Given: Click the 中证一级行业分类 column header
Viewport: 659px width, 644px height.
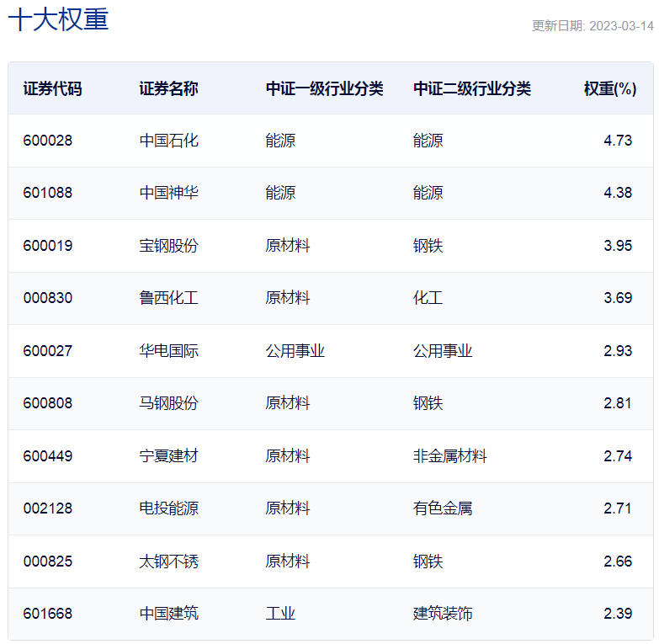Looking at the screenshot, I should coord(324,88).
